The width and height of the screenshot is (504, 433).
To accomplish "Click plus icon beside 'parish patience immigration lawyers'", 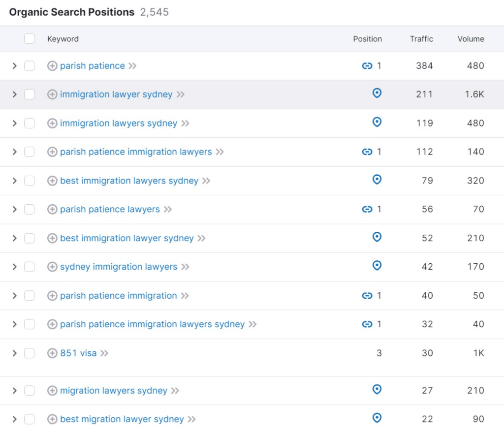I will point(52,152).
